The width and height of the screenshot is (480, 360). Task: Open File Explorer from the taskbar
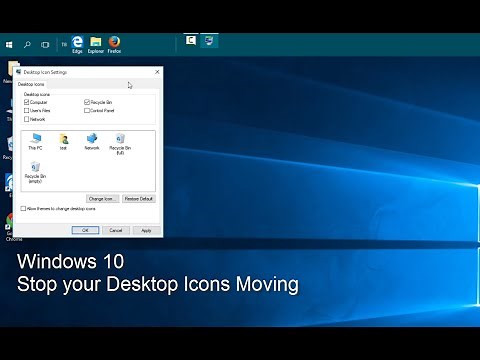point(96,45)
